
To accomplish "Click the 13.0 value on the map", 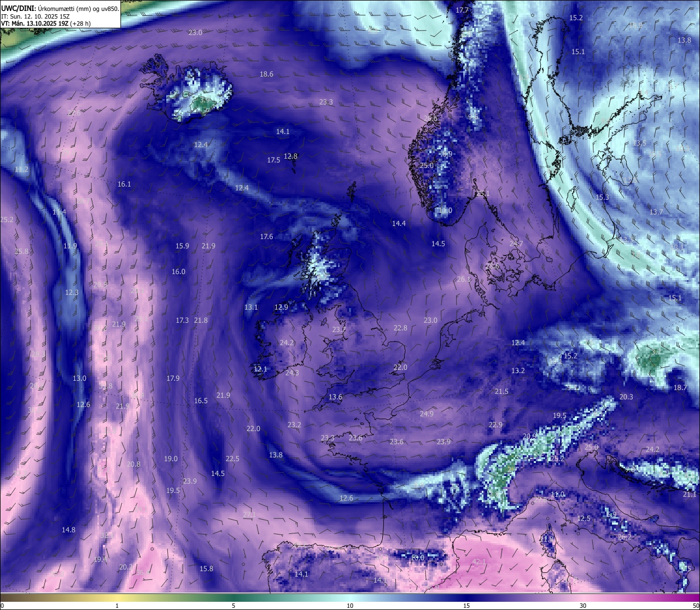I will pos(79,379).
